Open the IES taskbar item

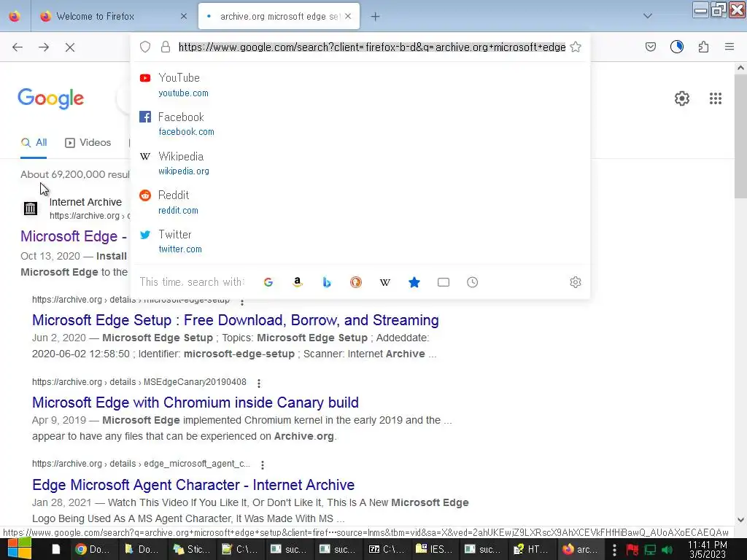[x=434, y=549]
